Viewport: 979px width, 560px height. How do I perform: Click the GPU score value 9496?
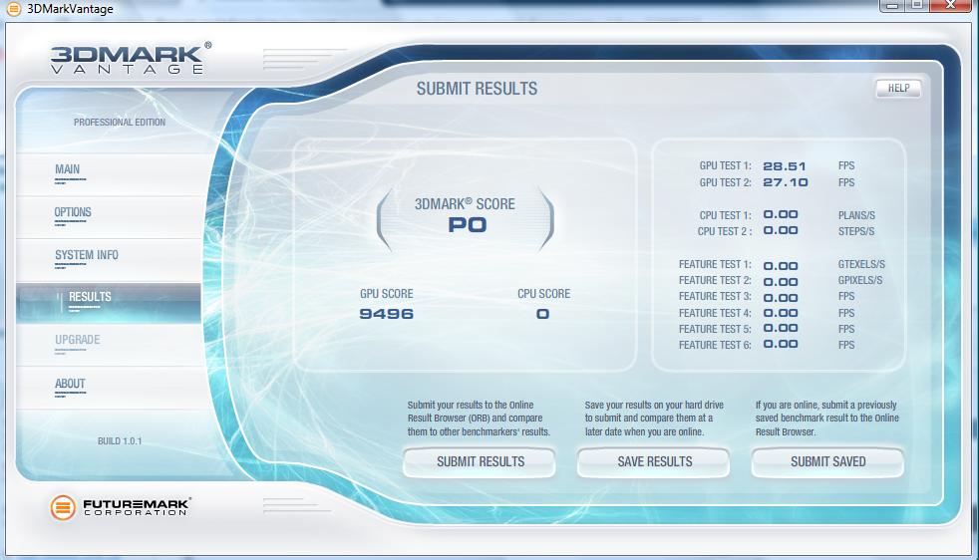[x=387, y=314]
